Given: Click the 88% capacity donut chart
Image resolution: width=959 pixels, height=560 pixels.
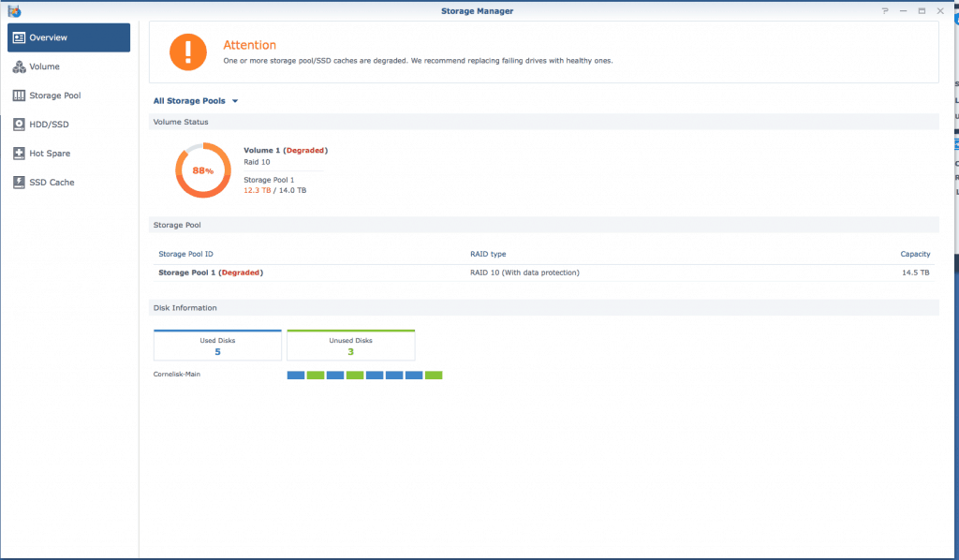Looking at the screenshot, I should coord(202,170).
